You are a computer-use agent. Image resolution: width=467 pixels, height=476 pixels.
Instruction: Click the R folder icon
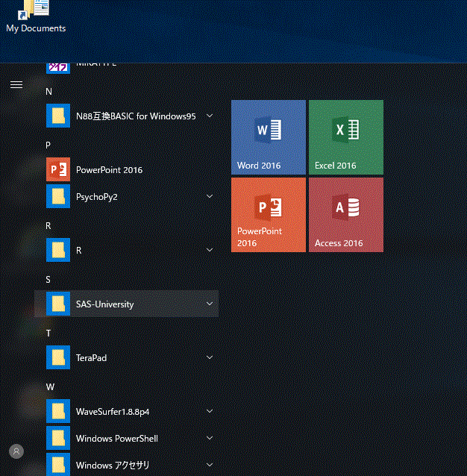[x=58, y=250]
